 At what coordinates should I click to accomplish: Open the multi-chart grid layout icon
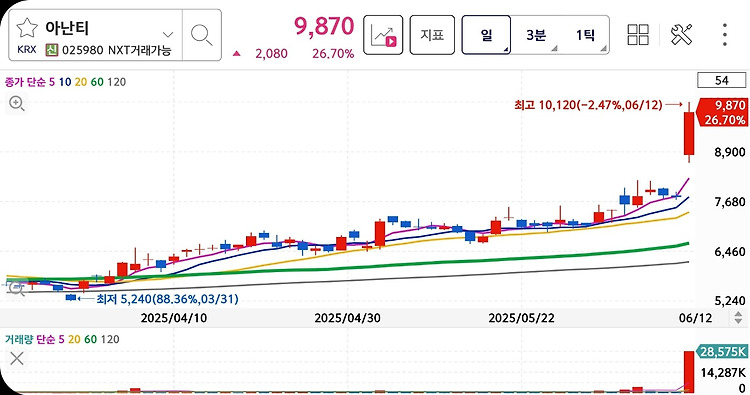(x=638, y=34)
